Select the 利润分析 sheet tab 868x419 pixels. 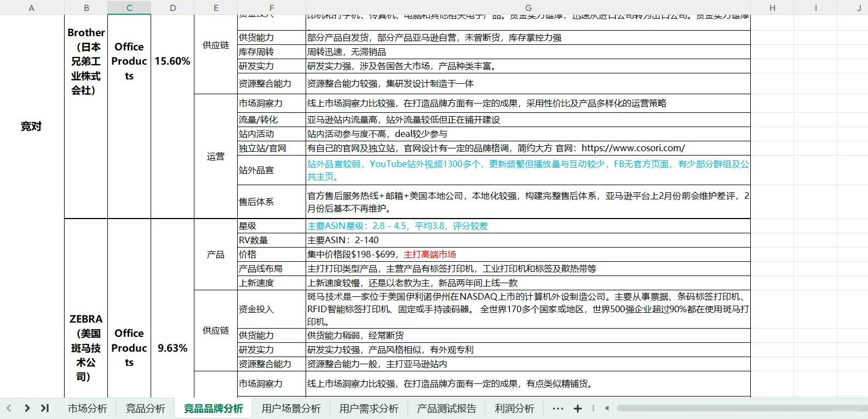515,409
